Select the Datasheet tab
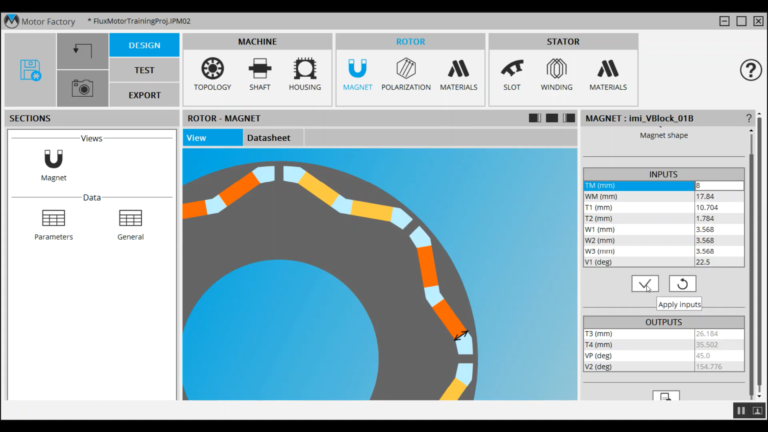 273,138
